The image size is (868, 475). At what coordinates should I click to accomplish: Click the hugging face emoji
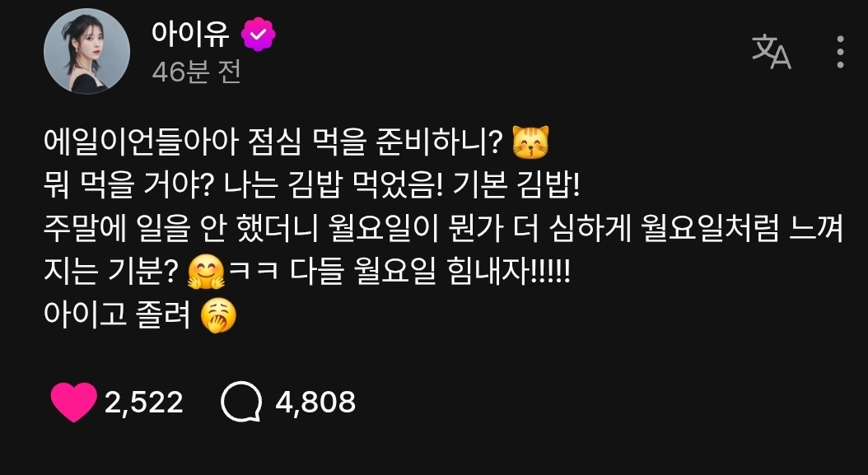pos(206,273)
